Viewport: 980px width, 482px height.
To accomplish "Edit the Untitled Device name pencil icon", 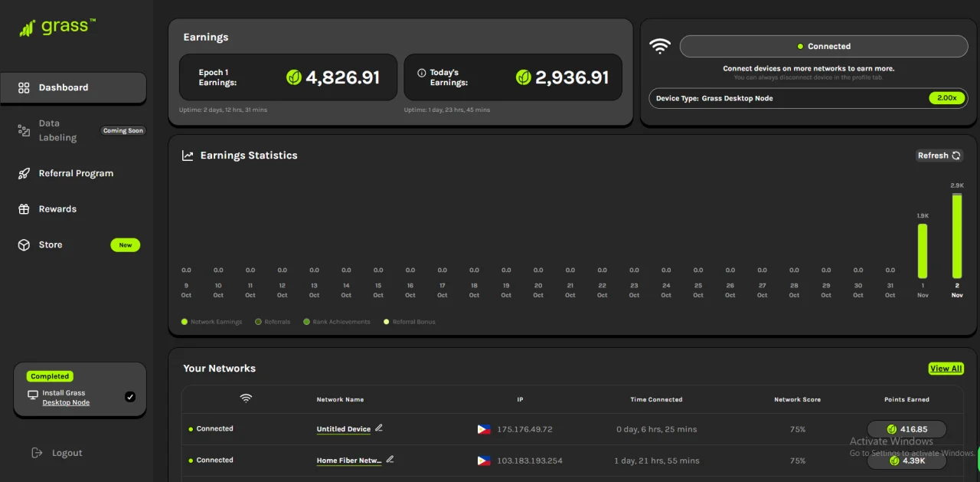I will tap(379, 428).
